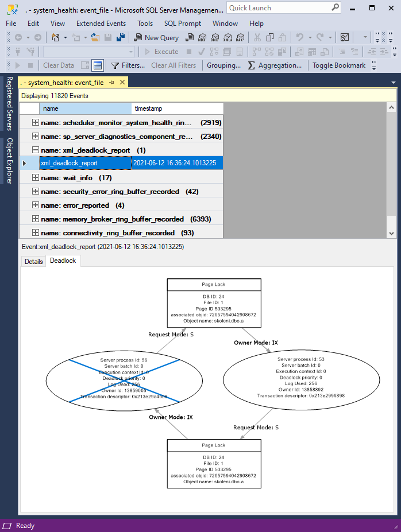The height and width of the screenshot is (532, 401).
Task: Expand connectivity_ring_buffer_recorded group
Action: [x=35, y=232]
